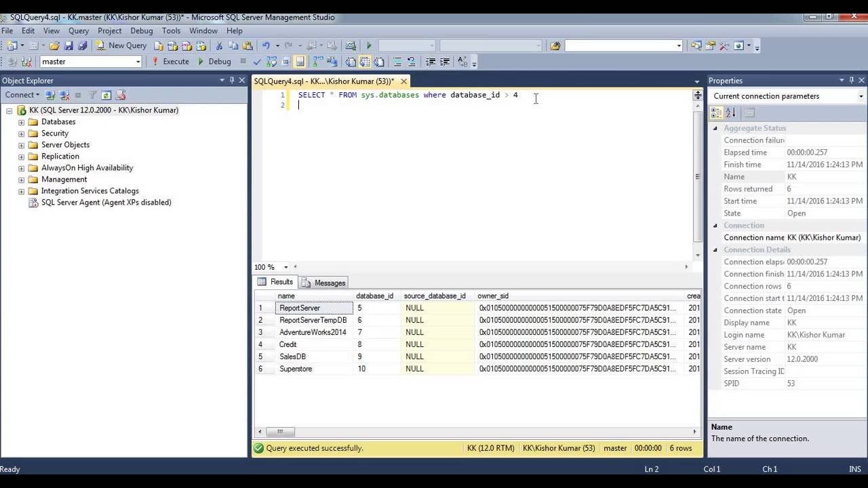
Task: Expand the Databases tree node
Action: [x=21, y=122]
